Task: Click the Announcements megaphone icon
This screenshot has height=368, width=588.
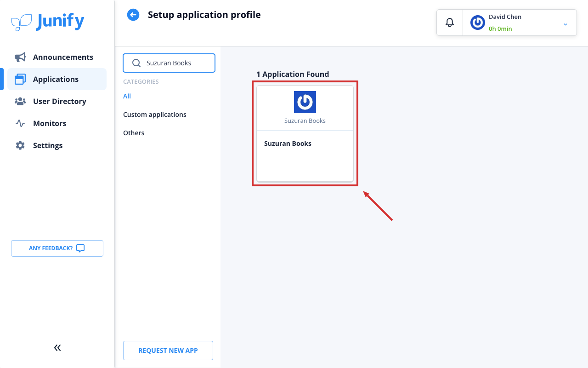Action: point(20,57)
